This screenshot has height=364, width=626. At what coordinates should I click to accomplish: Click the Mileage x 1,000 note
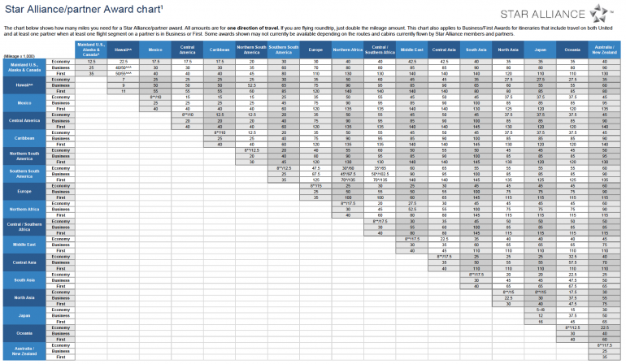(20, 54)
